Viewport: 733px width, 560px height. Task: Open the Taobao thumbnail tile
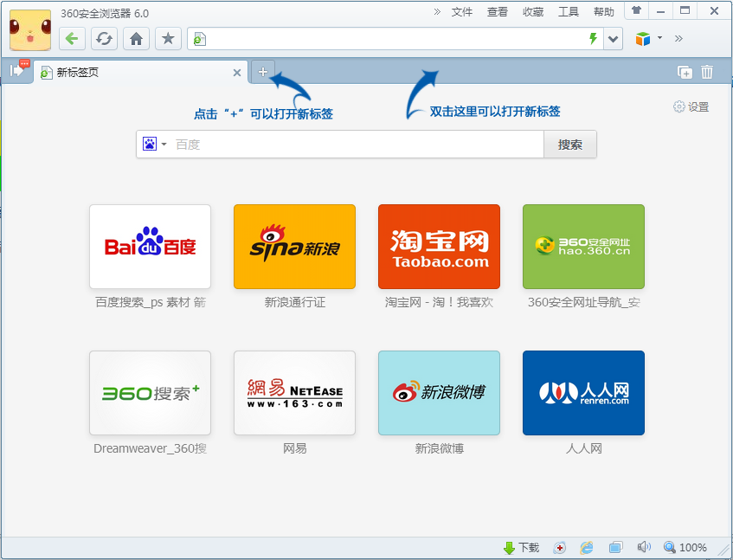click(439, 247)
